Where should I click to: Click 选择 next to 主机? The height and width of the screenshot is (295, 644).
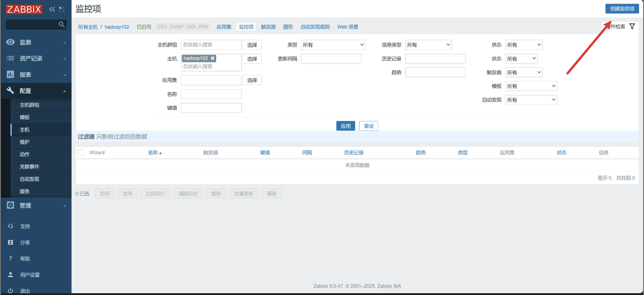252,59
